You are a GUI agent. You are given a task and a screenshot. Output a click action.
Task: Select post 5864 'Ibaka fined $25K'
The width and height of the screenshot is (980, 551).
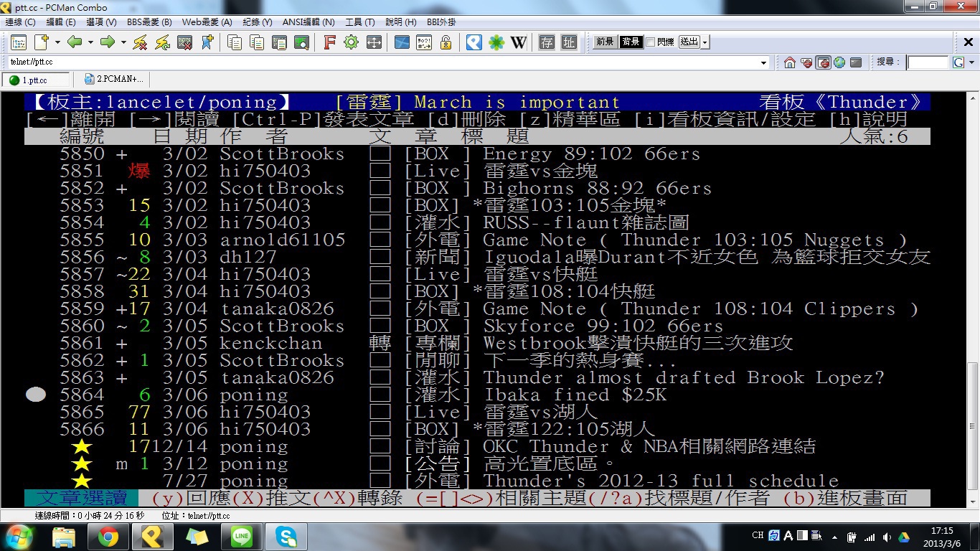pos(477,395)
